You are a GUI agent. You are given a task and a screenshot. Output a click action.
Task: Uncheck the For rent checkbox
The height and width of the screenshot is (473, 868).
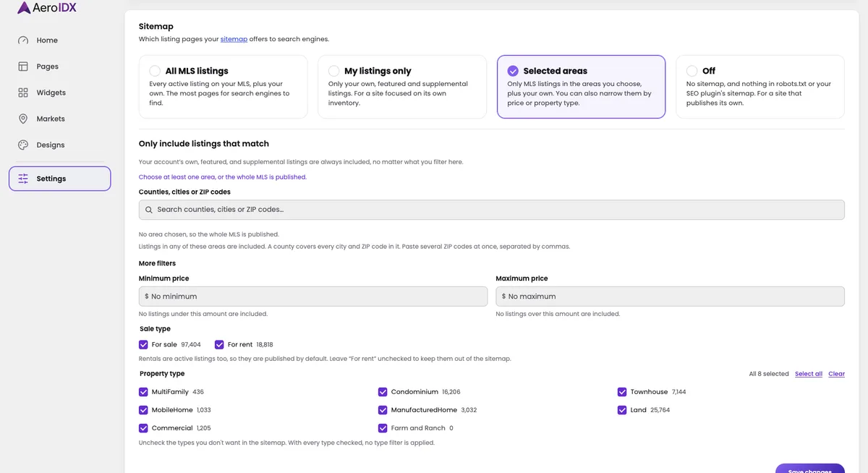219,345
